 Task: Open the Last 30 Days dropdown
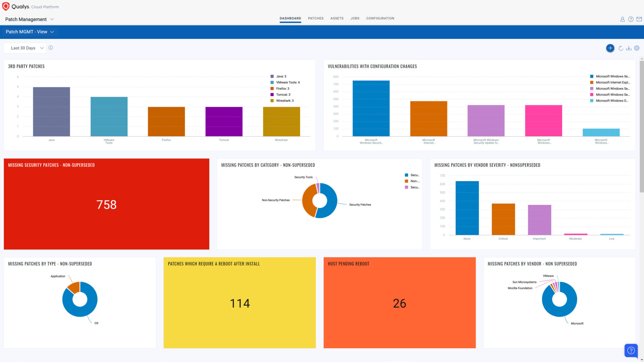pos(25,48)
